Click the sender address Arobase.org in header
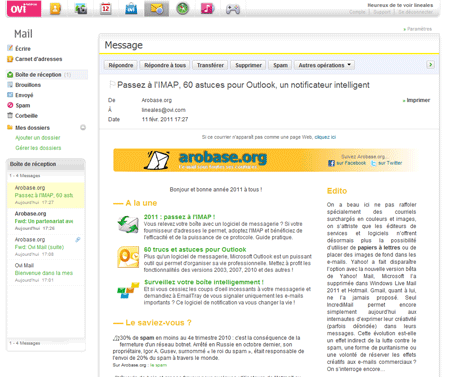 coord(157,100)
